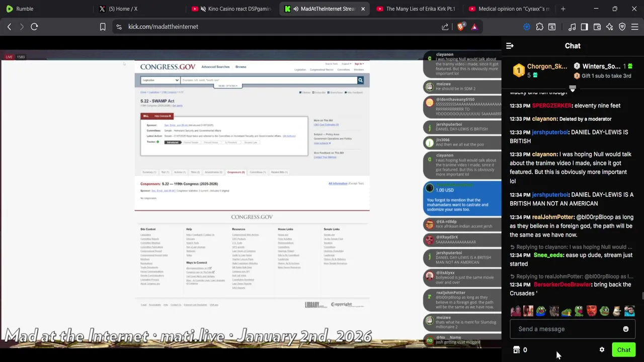Insert the sad Pepe emote
This screenshot has width=644, height=362.
pos(604,311)
